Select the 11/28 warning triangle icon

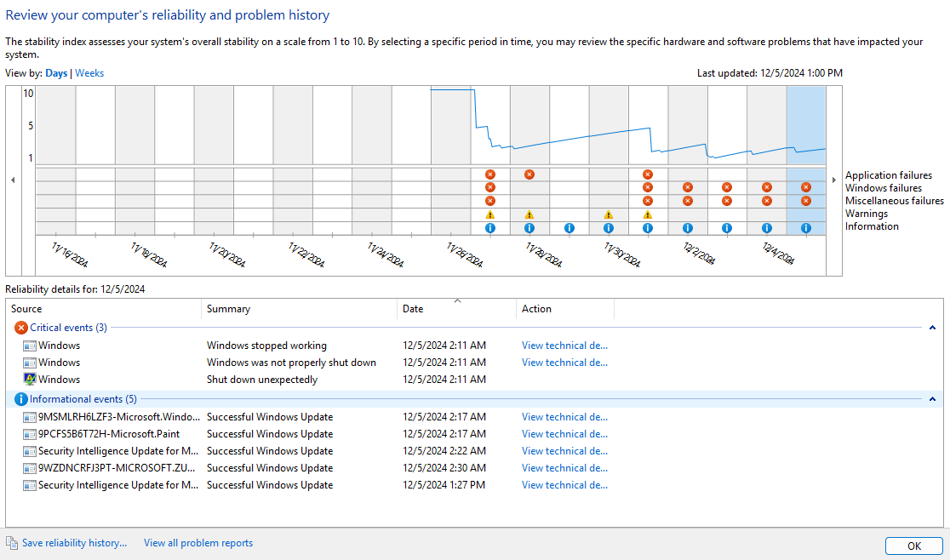[x=529, y=215]
